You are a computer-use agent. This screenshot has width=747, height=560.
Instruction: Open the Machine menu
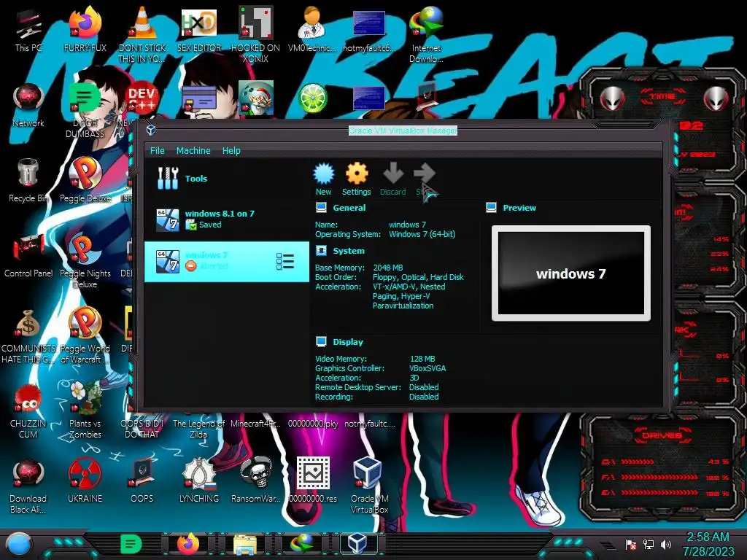click(193, 150)
